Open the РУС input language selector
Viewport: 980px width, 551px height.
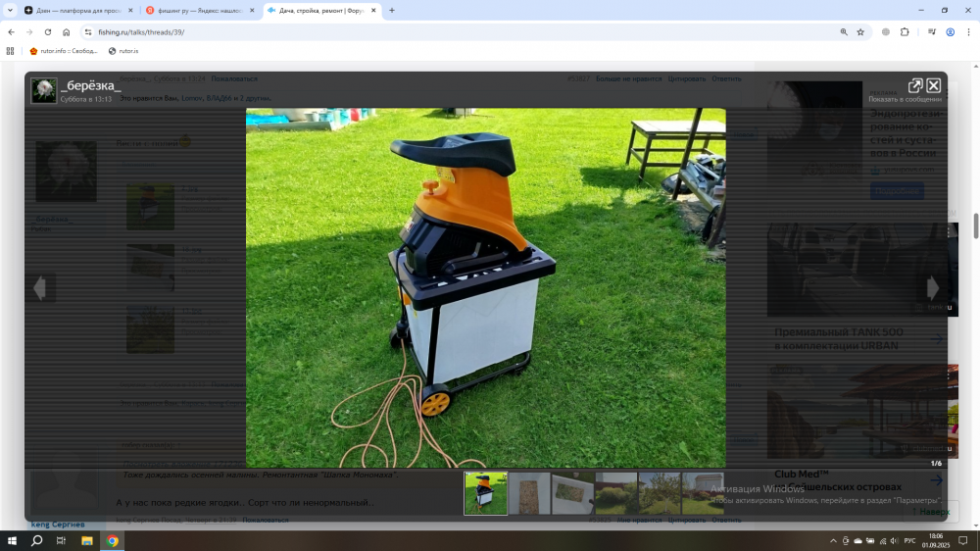[x=909, y=540]
